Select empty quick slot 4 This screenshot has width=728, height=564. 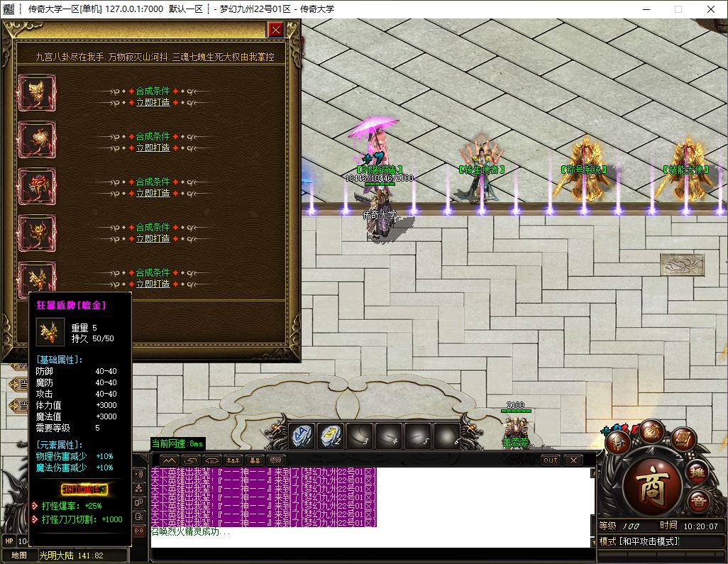[x=389, y=436]
